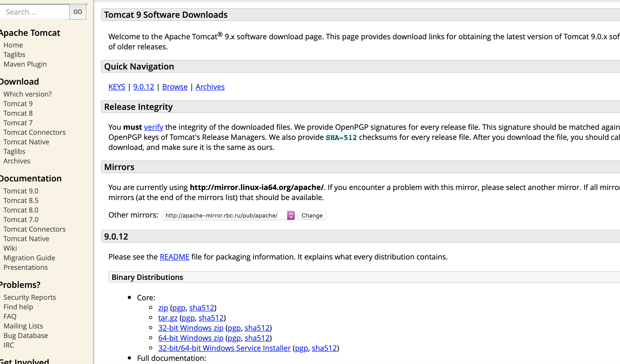
Task: Open the Wiki sidebar link
Action: [x=10, y=248]
